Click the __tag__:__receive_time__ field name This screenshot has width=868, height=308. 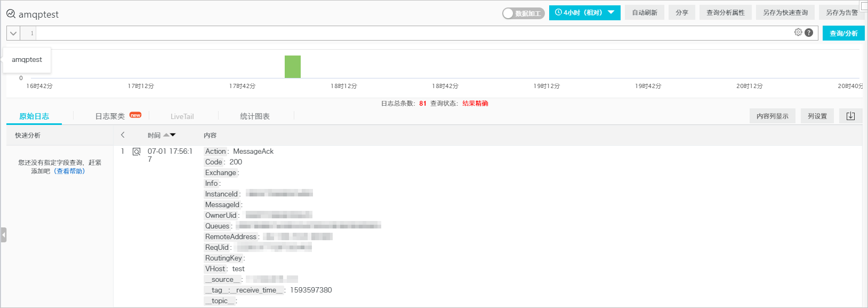pyautogui.click(x=244, y=290)
